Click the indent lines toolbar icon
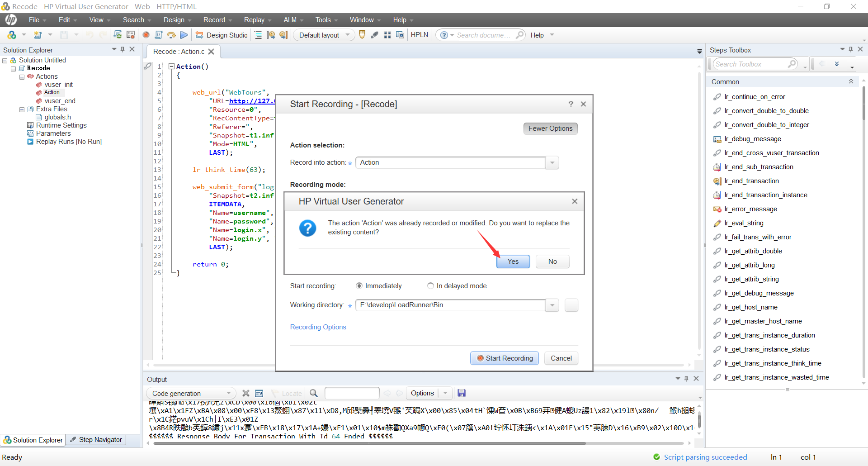Image resolution: width=868 pixels, height=466 pixels. tap(258, 35)
